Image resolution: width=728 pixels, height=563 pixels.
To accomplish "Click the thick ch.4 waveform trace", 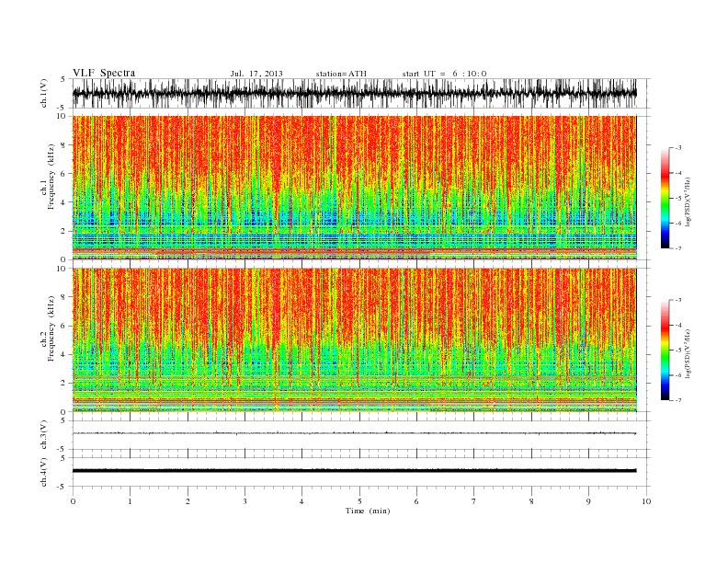I will (354, 471).
